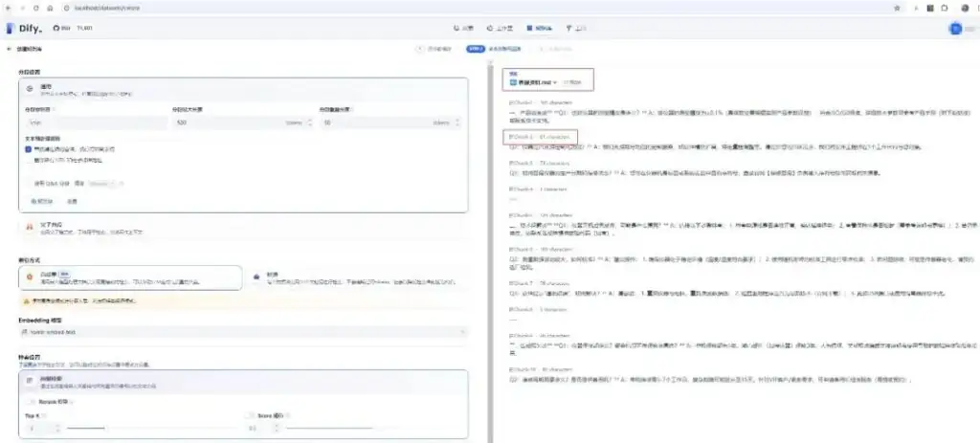Image resolution: width=980 pixels, height=443 pixels.
Task: Toggle the Rerank model switch
Action: tap(33, 402)
